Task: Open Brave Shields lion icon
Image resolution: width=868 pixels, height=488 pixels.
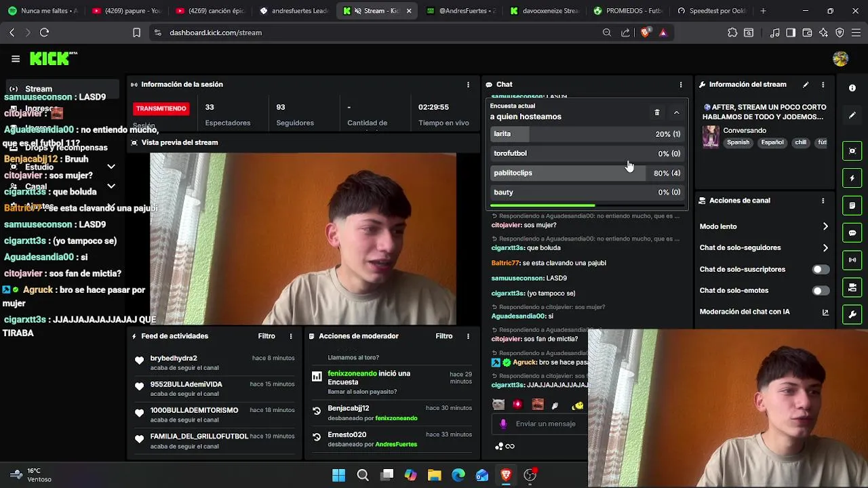Action: tap(645, 33)
